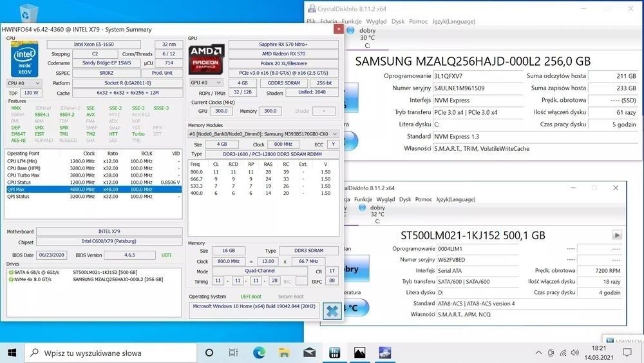Click the memory timings row for 800.0 frequency

pos(263,172)
